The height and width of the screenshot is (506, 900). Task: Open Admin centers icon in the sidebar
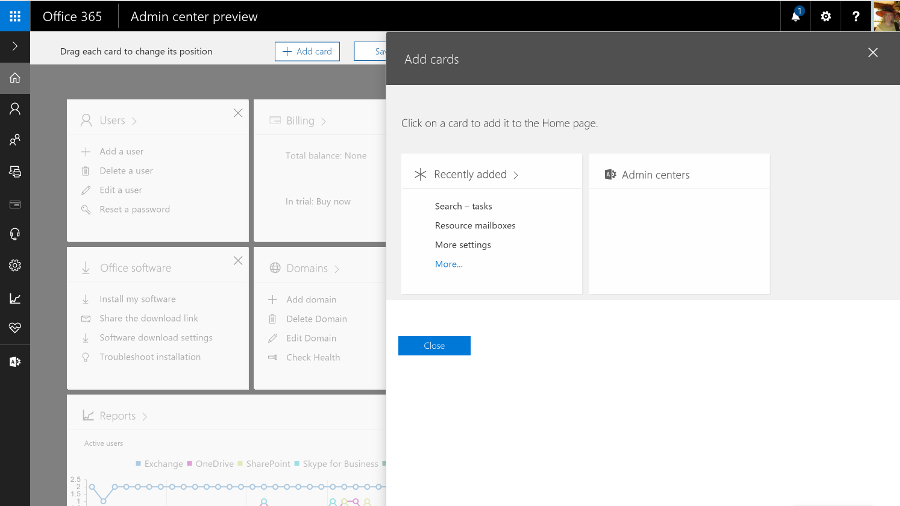15,361
